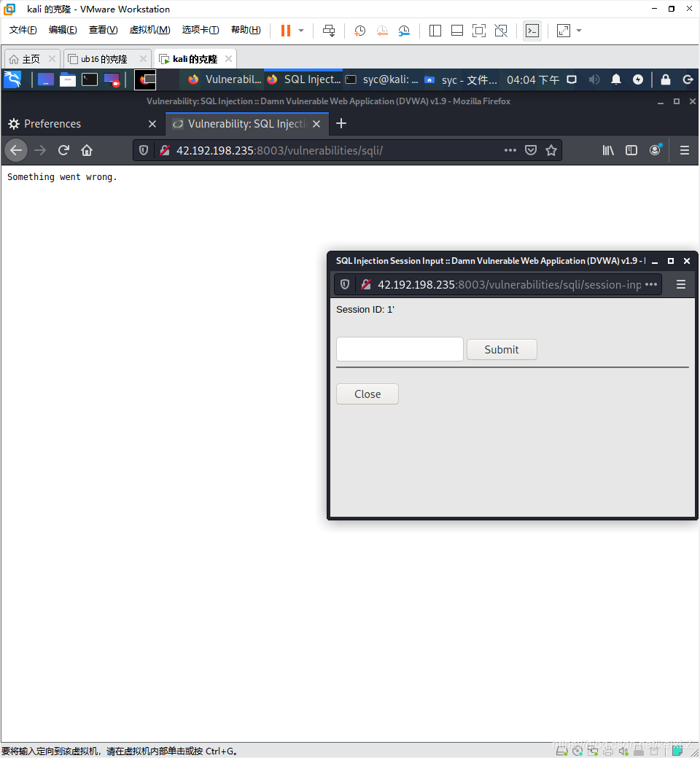Go back in main Firefox window
The width and height of the screenshot is (700, 758).
coord(16,150)
